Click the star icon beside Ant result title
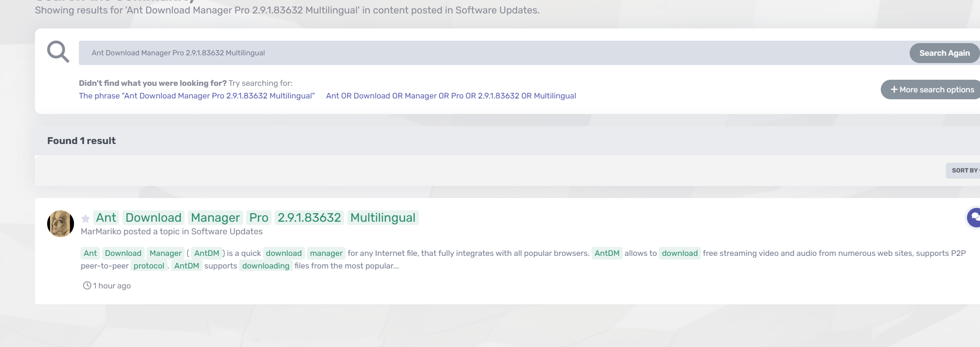This screenshot has width=980, height=347. point(85,218)
